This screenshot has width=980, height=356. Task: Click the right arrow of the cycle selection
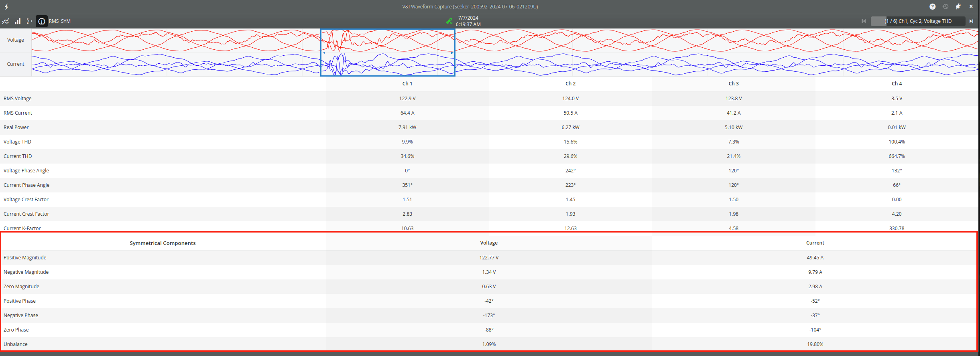pos(452,53)
